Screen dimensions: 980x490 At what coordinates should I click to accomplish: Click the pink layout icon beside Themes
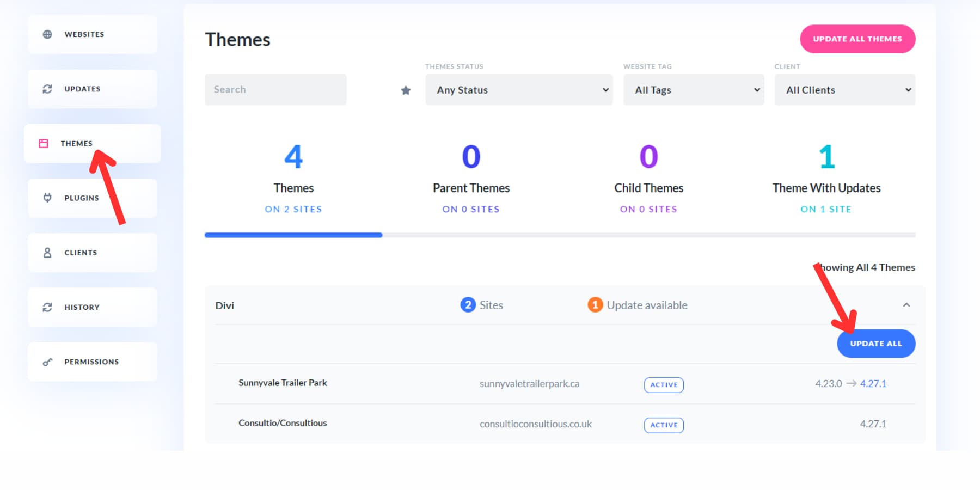[x=44, y=143]
